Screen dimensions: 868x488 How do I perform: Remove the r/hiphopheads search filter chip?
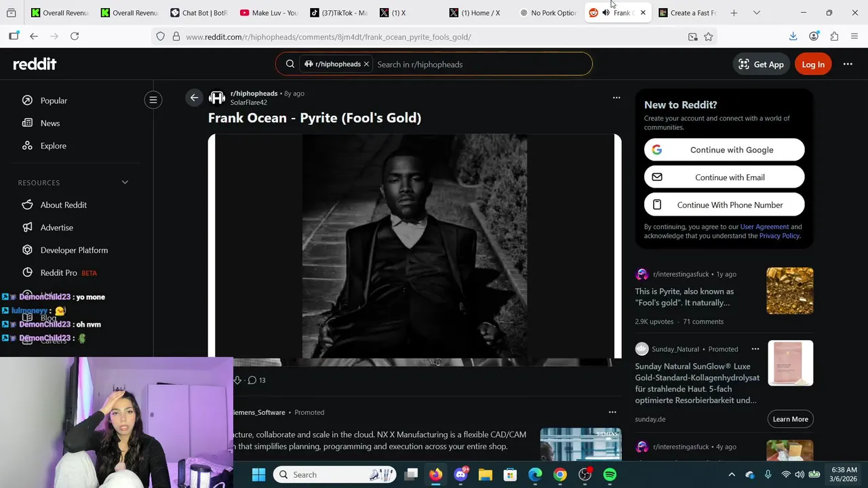click(366, 64)
